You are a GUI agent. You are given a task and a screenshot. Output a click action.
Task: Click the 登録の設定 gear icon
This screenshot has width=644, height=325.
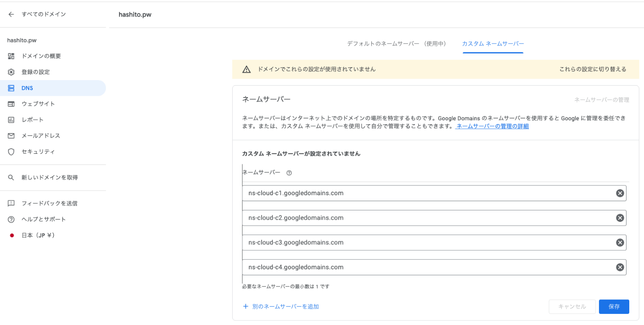11,72
